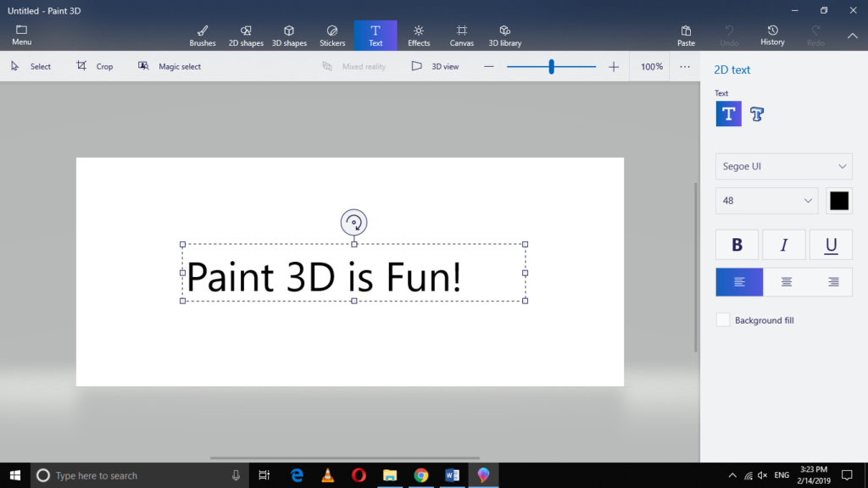
Task: Open the black text color swatch
Action: tap(839, 201)
